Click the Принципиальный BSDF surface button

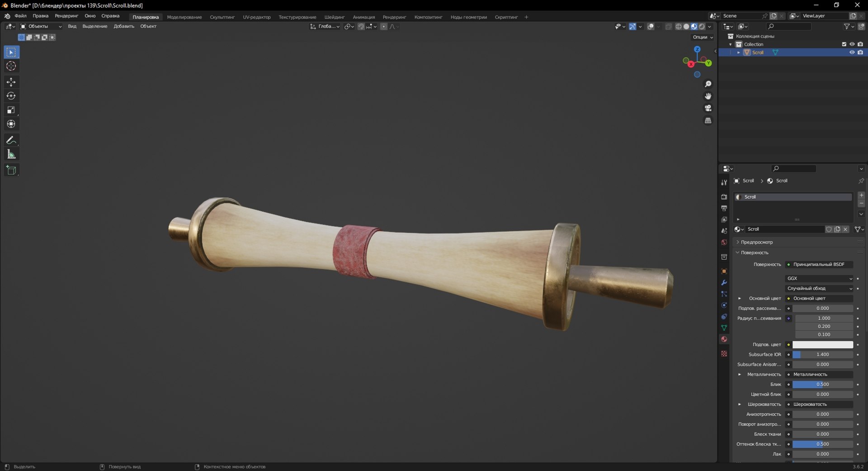point(819,264)
